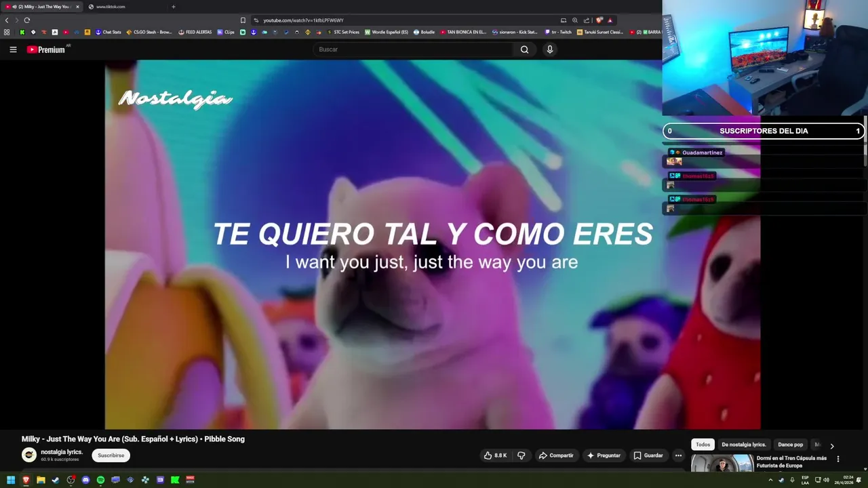Open the Boludle bookmark
868x488 pixels.
point(424,32)
